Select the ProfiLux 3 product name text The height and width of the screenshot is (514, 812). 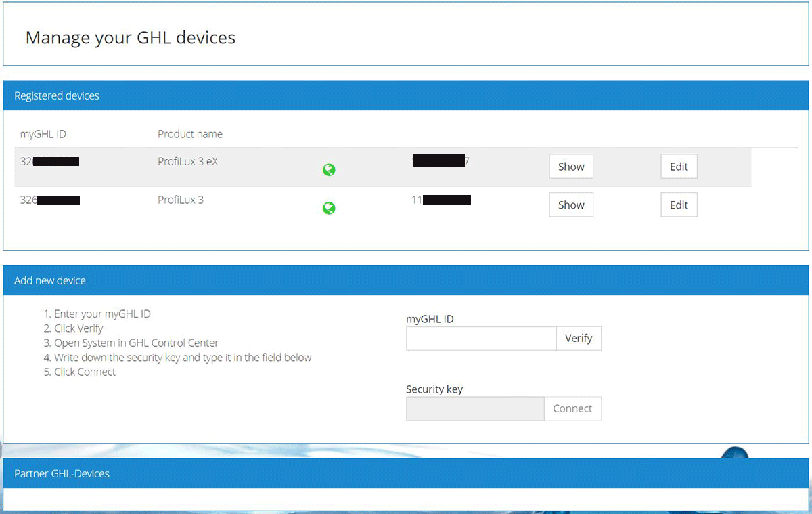click(x=181, y=200)
